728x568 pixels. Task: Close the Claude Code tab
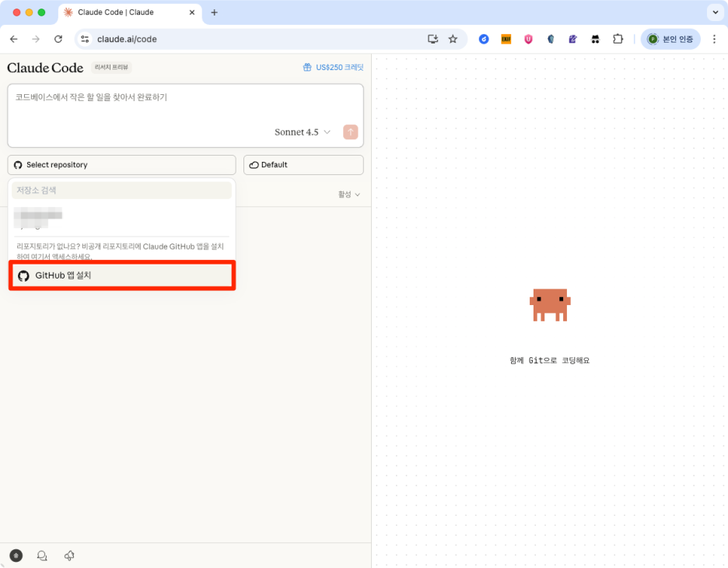[x=192, y=12]
